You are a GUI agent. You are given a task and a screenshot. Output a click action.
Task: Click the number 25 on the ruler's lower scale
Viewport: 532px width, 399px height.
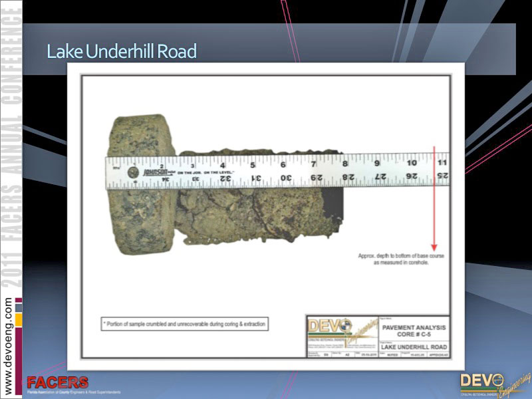click(x=442, y=176)
